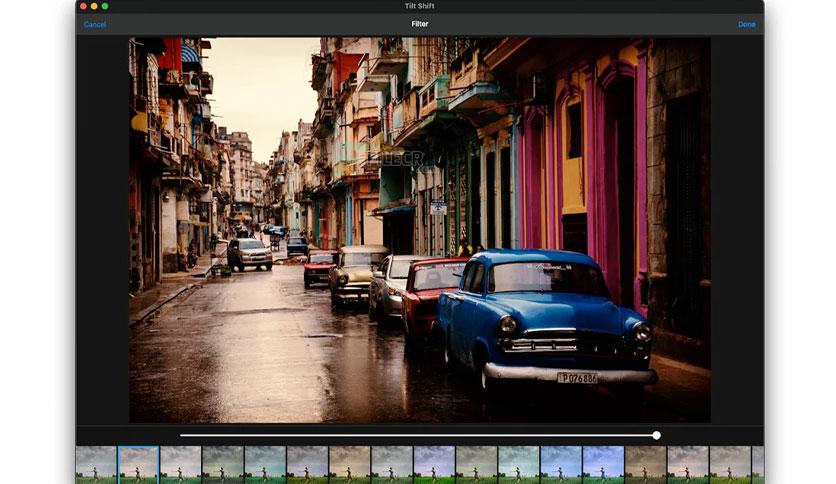Choose the sixteenth filter thumbnail from left

point(730,465)
